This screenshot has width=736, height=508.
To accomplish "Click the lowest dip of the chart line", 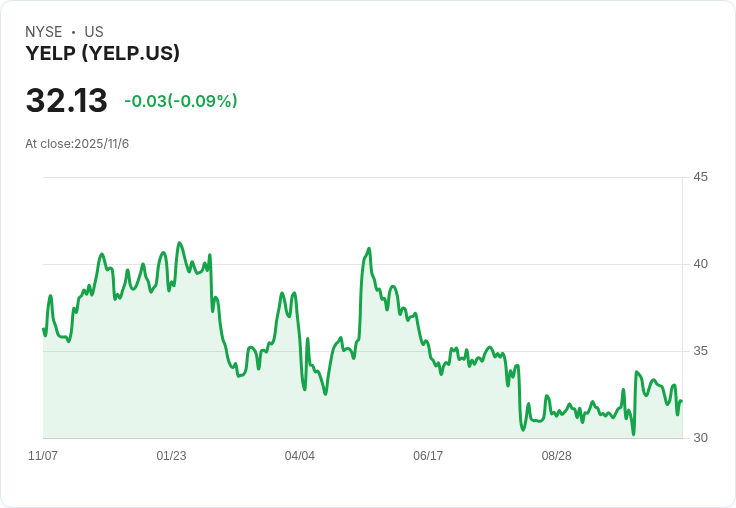I will (633, 434).
